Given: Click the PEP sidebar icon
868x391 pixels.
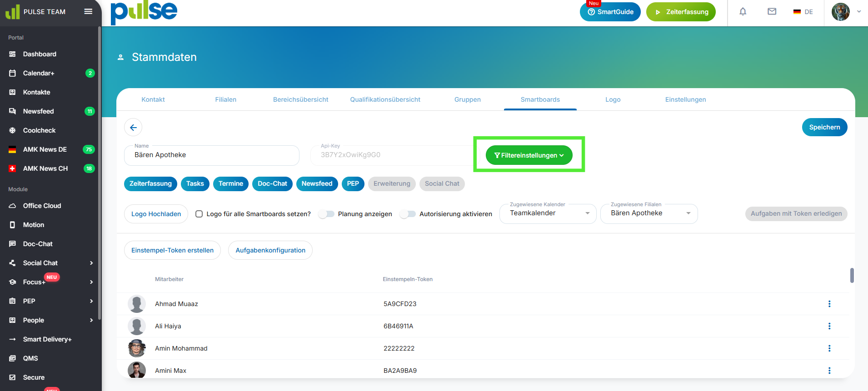Looking at the screenshot, I should (x=13, y=301).
